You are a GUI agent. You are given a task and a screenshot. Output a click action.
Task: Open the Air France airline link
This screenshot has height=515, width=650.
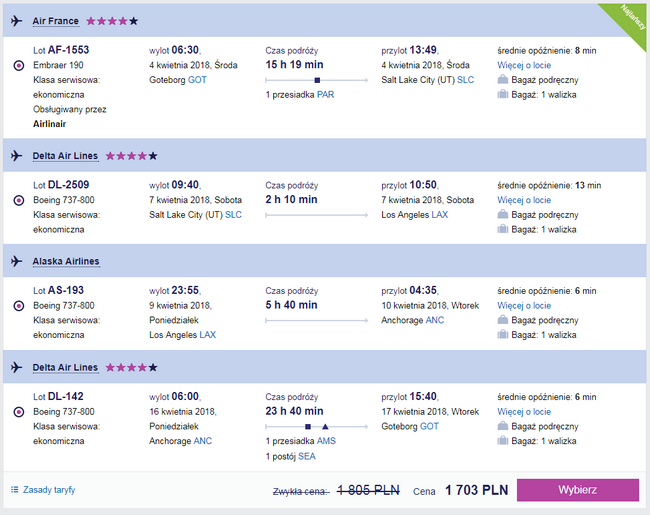click(x=56, y=21)
